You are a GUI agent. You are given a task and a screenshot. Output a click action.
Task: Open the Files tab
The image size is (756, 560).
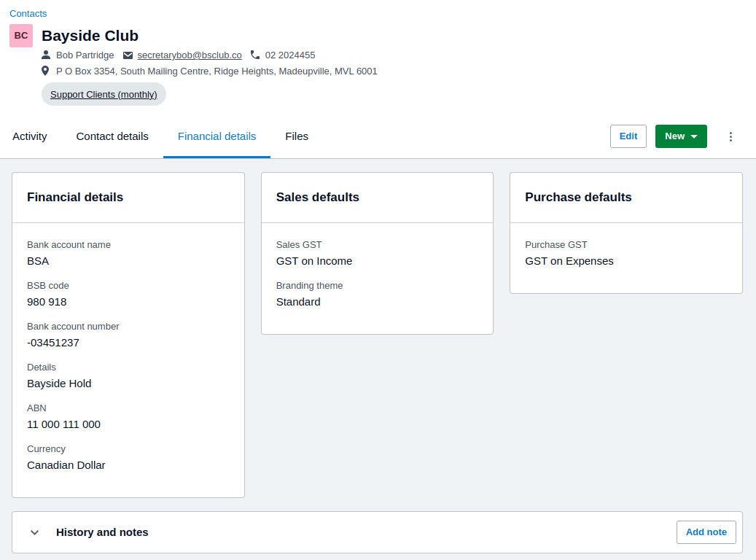(297, 136)
